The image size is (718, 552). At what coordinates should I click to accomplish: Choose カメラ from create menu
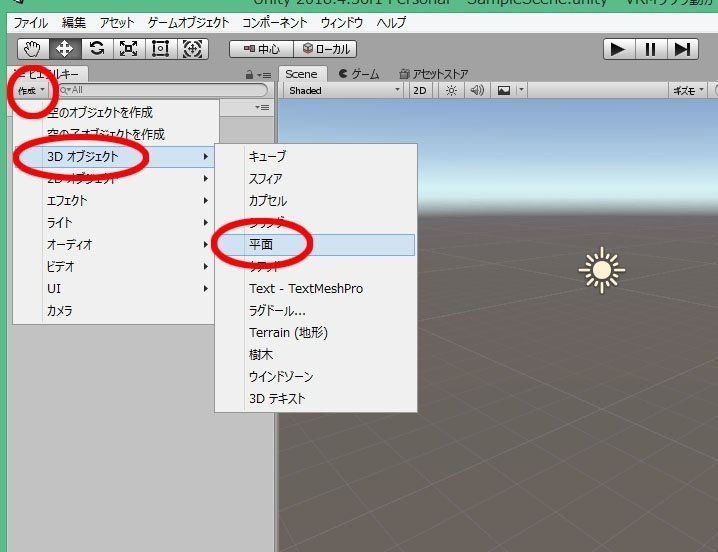coord(115,311)
